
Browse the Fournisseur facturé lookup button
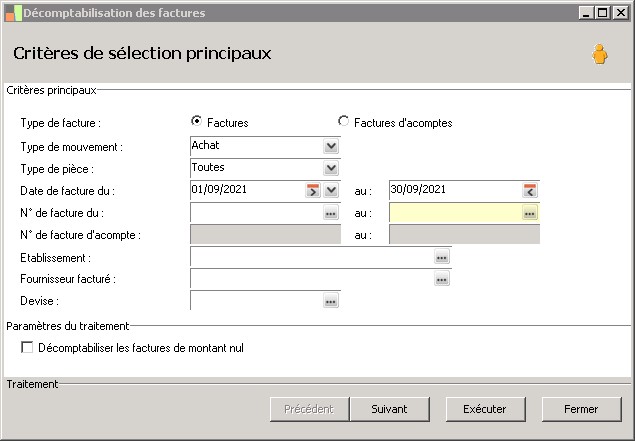[441, 279]
